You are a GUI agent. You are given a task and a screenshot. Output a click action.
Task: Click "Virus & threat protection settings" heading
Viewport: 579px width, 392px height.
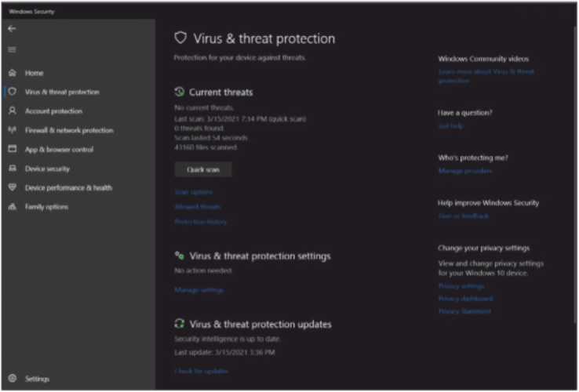click(260, 256)
